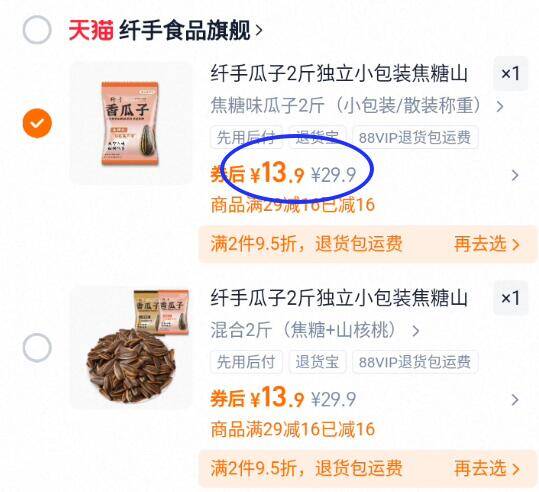539x492 pixels.
Task: Open the sunflower seeds pile product thumbnail
Action: point(131,347)
